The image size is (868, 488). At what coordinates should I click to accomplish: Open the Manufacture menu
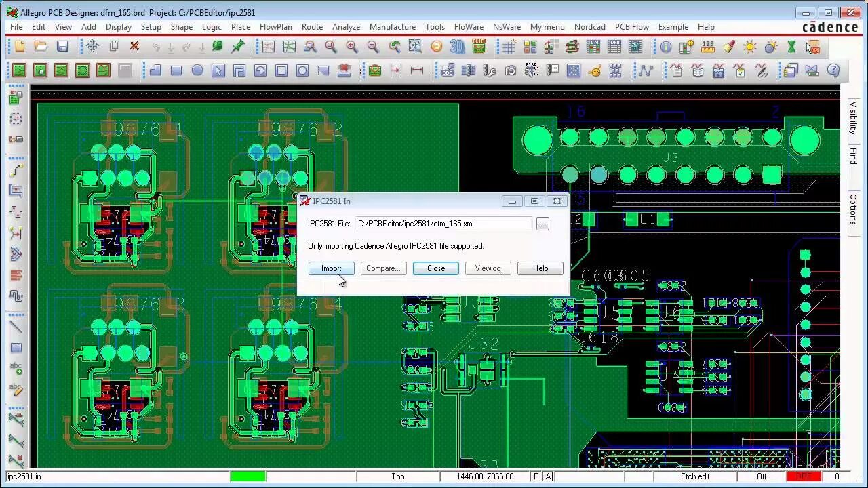(x=393, y=27)
